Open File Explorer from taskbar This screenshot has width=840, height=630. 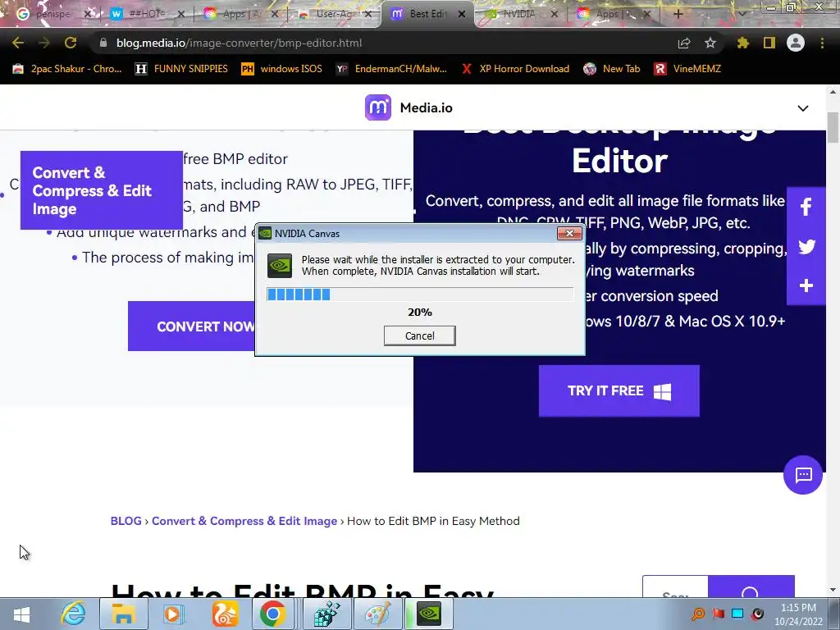(x=123, y=614)
